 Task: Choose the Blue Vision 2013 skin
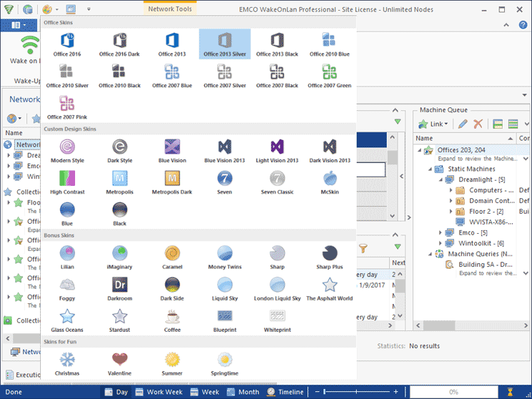pyautogui.click(x=225, y=150)
